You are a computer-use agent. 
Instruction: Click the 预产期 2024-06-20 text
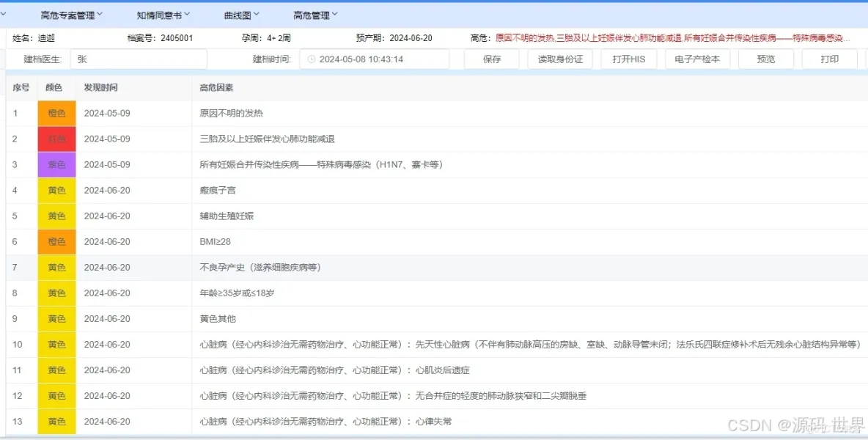pyautogui.click(x=394, y=38)
